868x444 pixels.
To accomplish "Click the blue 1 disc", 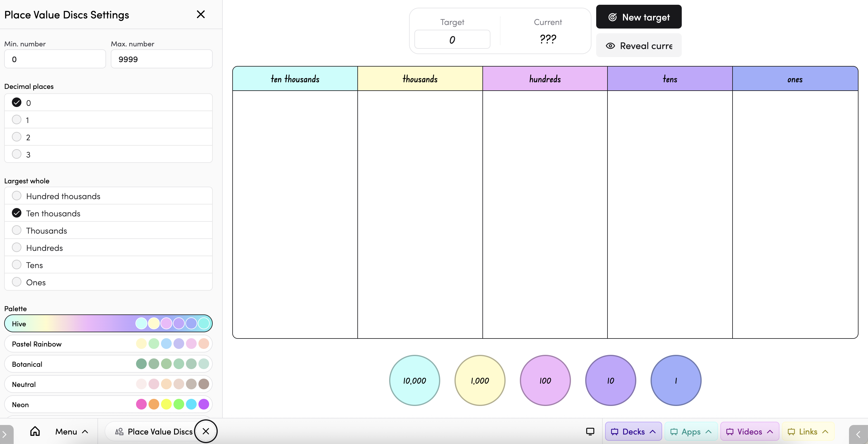I will click(676, 380).
